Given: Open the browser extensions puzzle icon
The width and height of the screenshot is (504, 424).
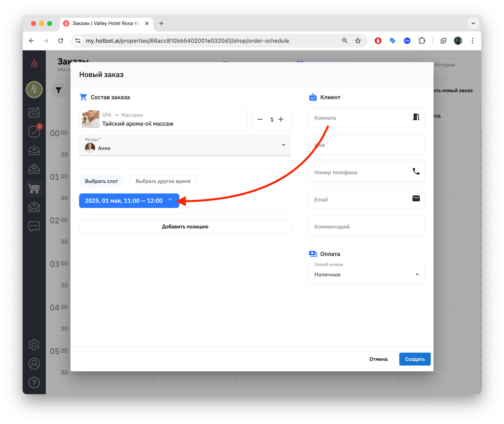Looking at the screenshot, I should point(422,41).
